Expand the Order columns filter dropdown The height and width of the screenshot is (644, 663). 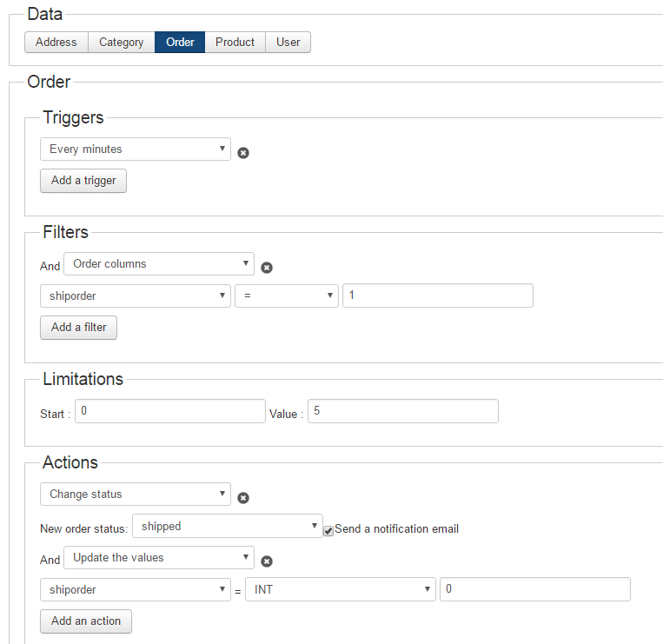pos(159,264)
